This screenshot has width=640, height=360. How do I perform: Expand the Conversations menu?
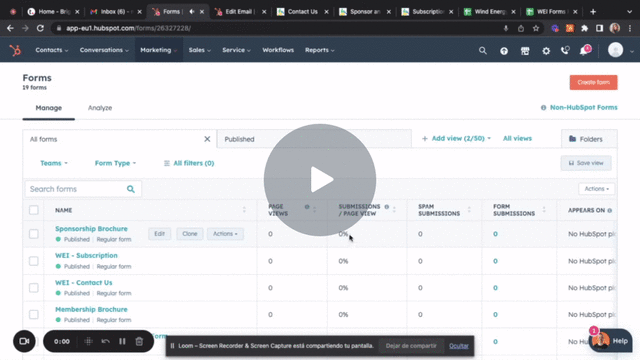pyautogui.click(x=104, y=50)
